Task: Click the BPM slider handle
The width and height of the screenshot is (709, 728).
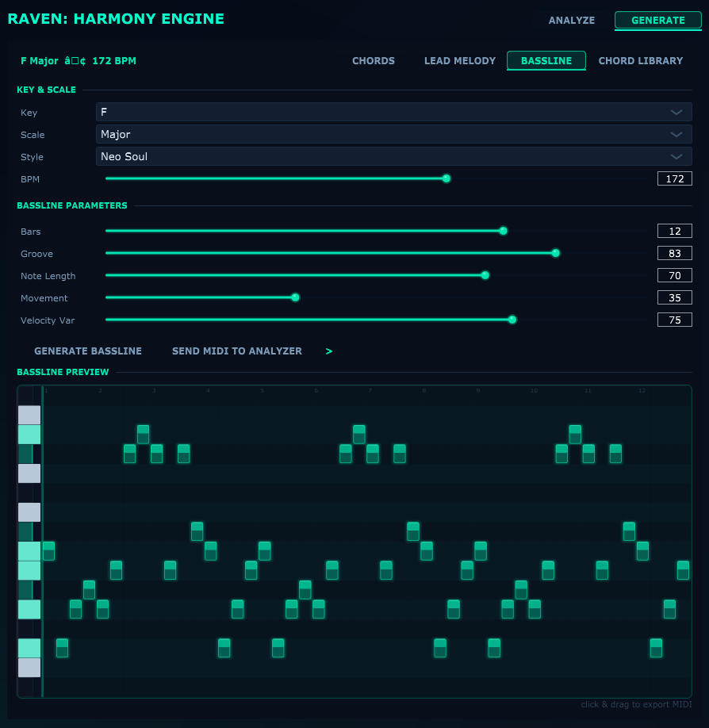Action: (x=446, y=178)
